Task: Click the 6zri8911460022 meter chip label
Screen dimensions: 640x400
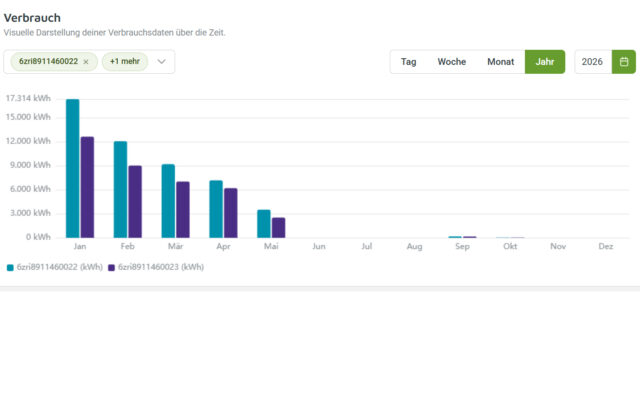Action: pyautogui.click(x=48, y=61)
